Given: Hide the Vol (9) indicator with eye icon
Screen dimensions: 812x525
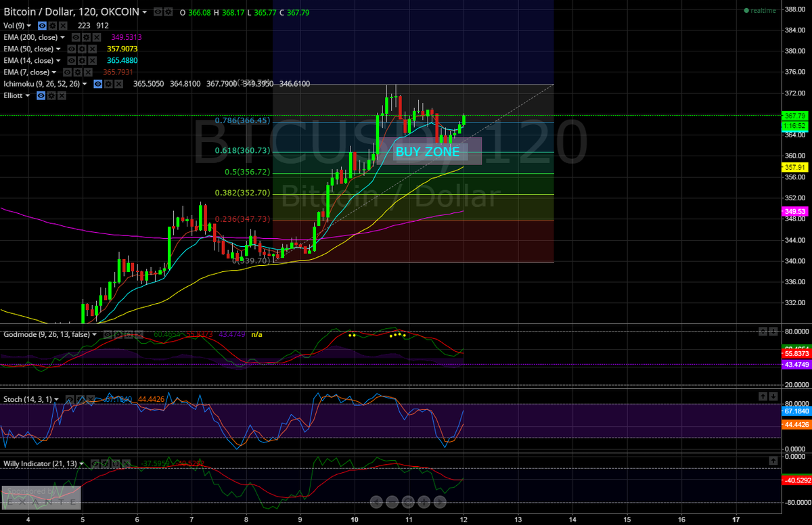Looking at the screenshot, I should [x=42, y=26].
